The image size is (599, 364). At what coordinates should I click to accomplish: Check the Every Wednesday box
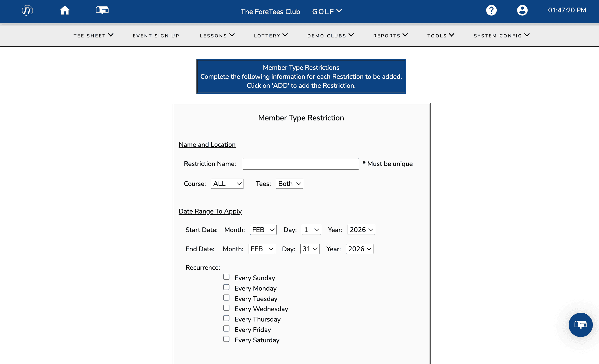click(x=226, y=308)
